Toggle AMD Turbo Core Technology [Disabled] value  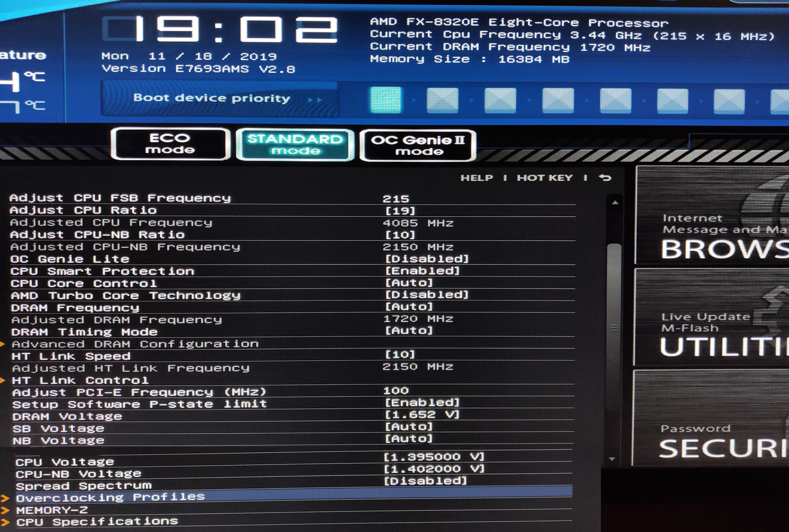[x=427, y=295]
